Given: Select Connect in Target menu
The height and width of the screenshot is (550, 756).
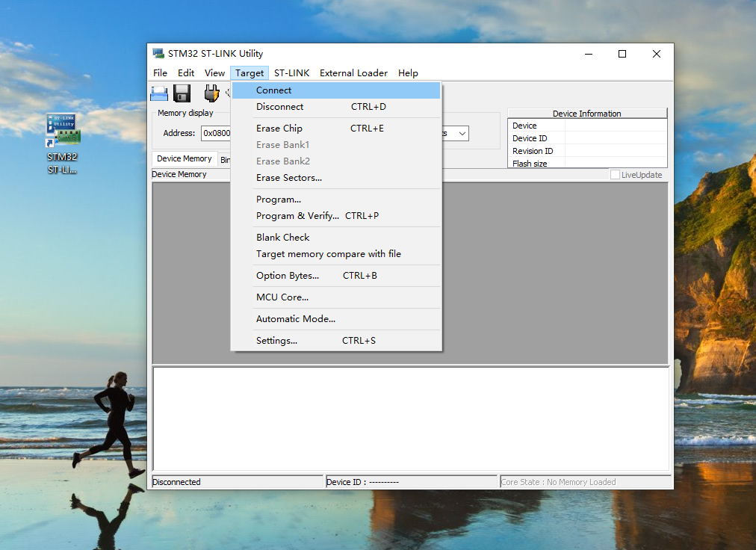Looking at the screenshot, I should tap(336, 90).
